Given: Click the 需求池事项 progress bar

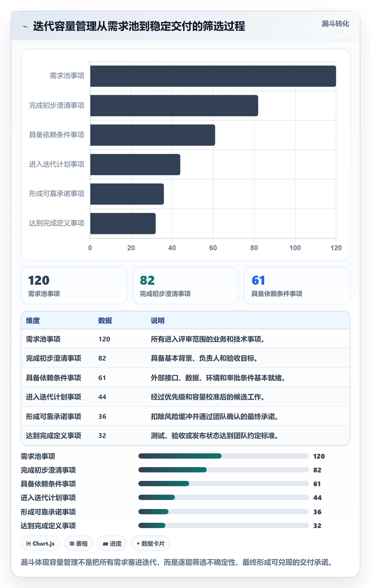Looking at the screenshot, I should coord(223,456).
